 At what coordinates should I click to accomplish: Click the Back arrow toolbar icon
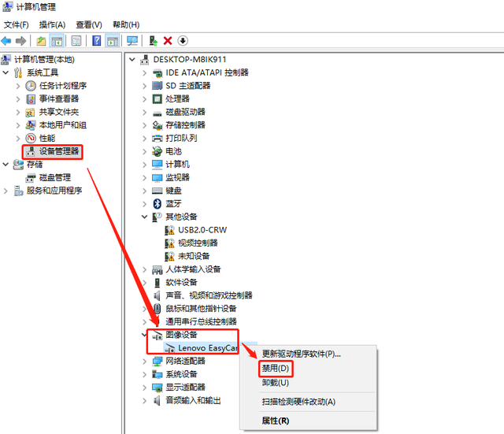pyautogui.click(x=6, y=41)
